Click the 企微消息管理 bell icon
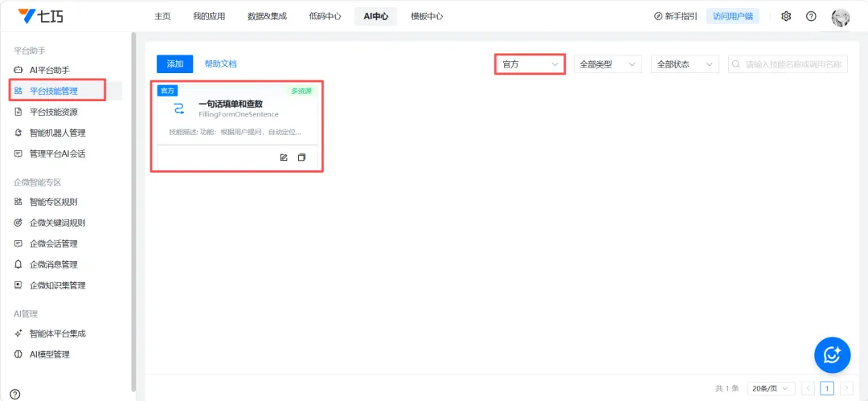Image resolution: width=868 pixels, height=401 pixels. (x=18, y=264)
